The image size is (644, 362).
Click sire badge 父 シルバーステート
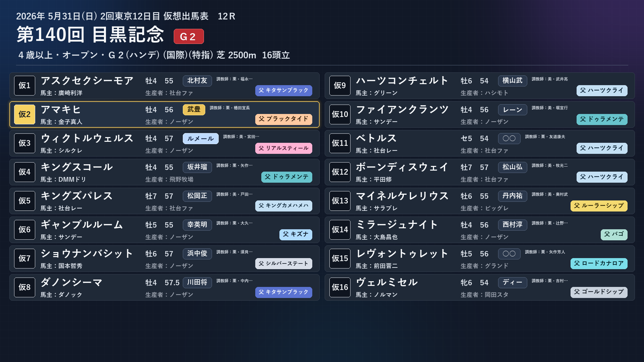coord(284,263)
